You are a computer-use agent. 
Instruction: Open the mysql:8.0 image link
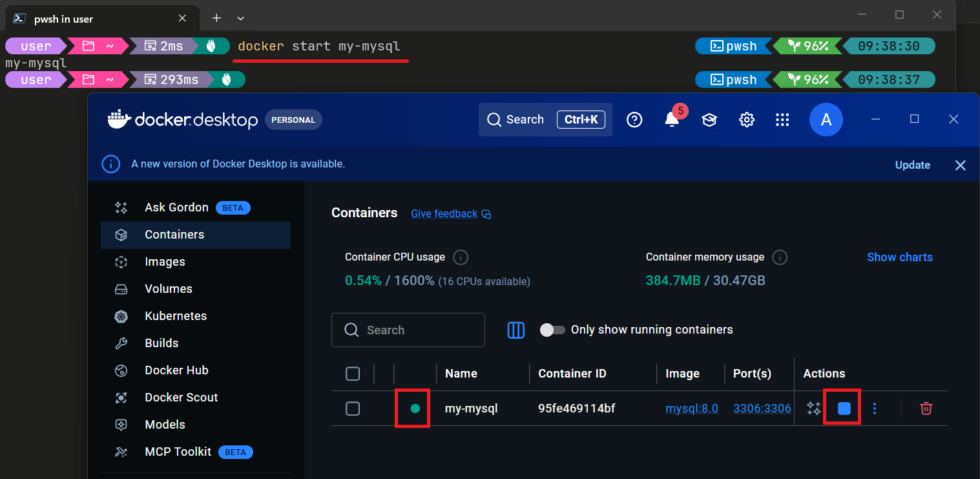(692, 409)
